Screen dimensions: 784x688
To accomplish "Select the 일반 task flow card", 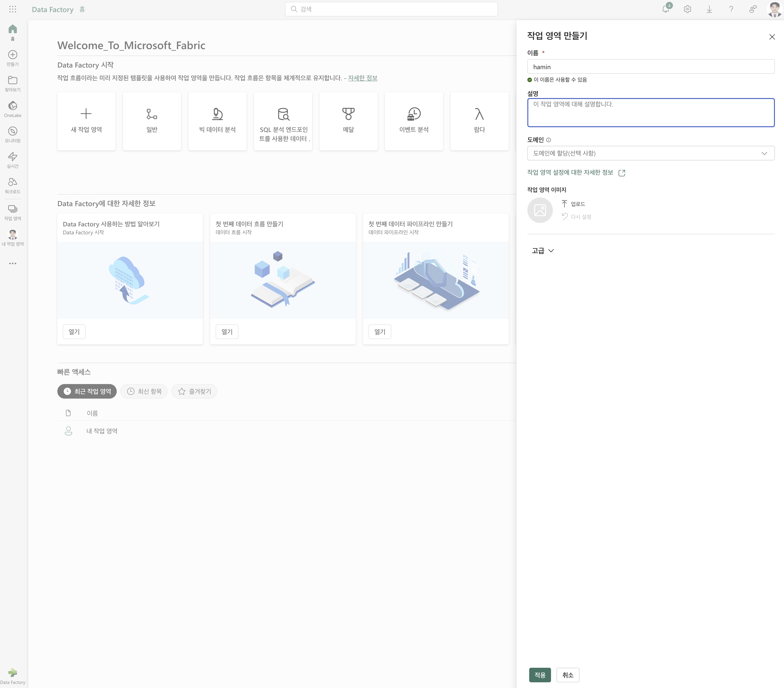I will coord(152,121).
